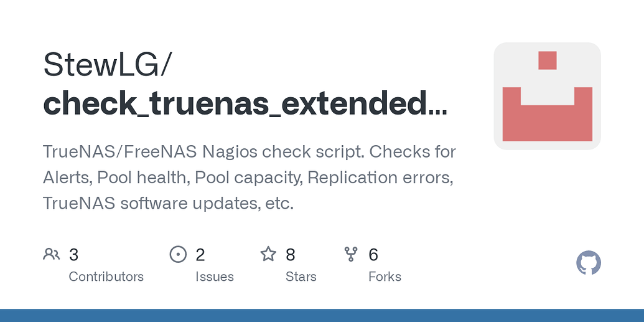Click the contributor count number 3
This screenshot has width=644, height=322.
point(73,255)
